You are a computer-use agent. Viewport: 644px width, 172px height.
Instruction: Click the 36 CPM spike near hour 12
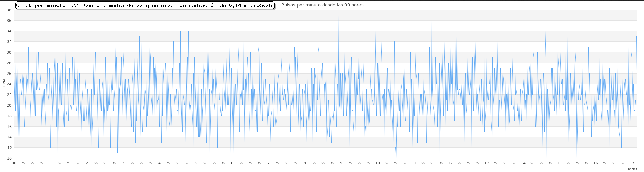432,21
